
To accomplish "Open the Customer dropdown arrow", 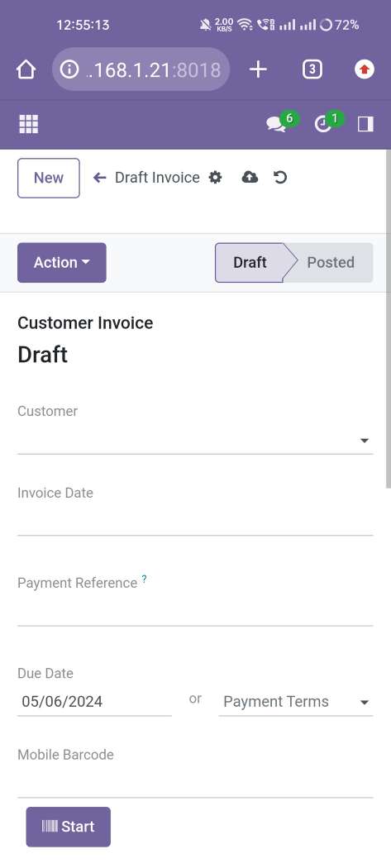I will (x=365, y=441).
